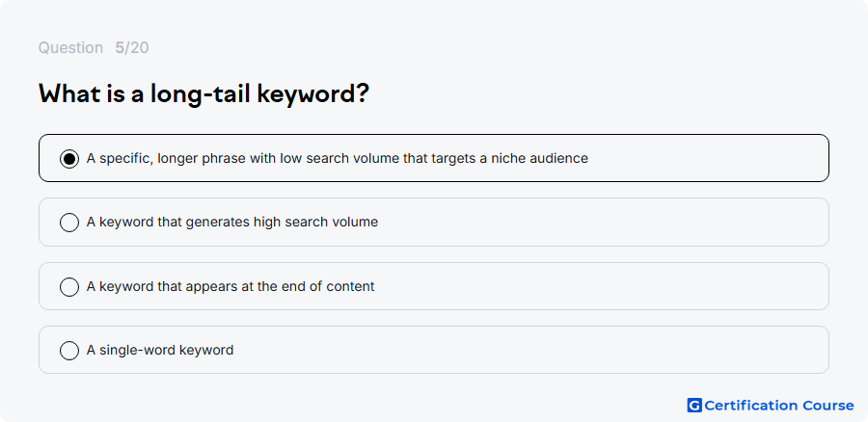This screenshot has height=422, width=868.
Task: Select the single-word keyword radio button
Action: 69,350
